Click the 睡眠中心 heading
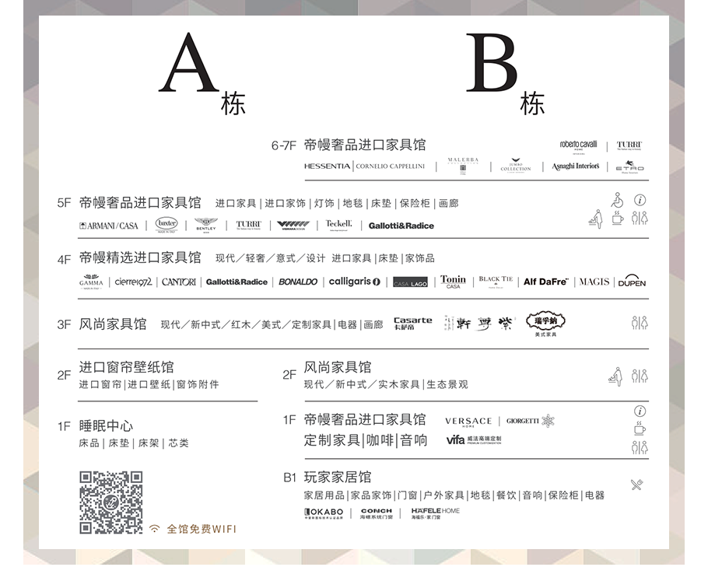 pyautogui.click(x=106, y=426)
